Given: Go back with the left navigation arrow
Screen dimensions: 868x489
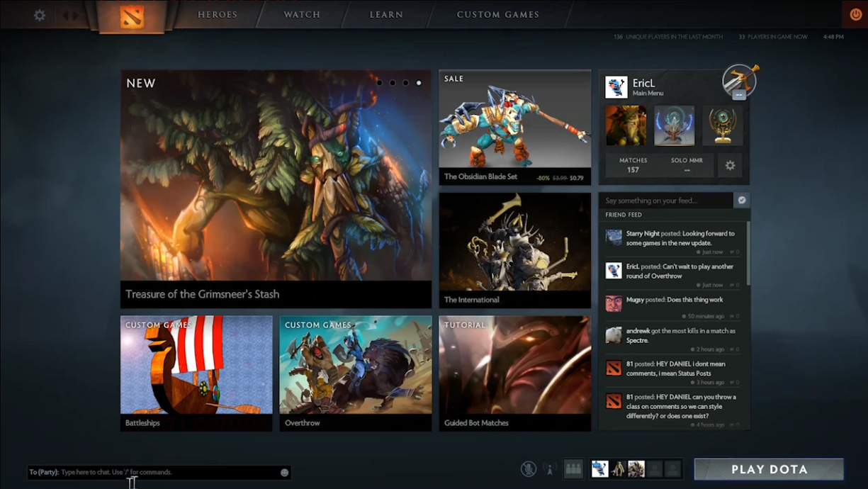Looking at the screenshot, I should [66, 15].
